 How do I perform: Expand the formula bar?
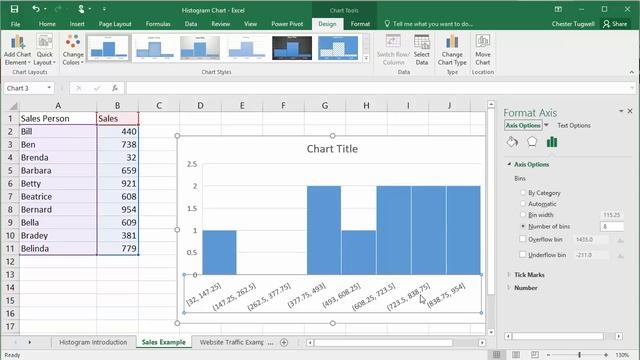click(632, 88)
